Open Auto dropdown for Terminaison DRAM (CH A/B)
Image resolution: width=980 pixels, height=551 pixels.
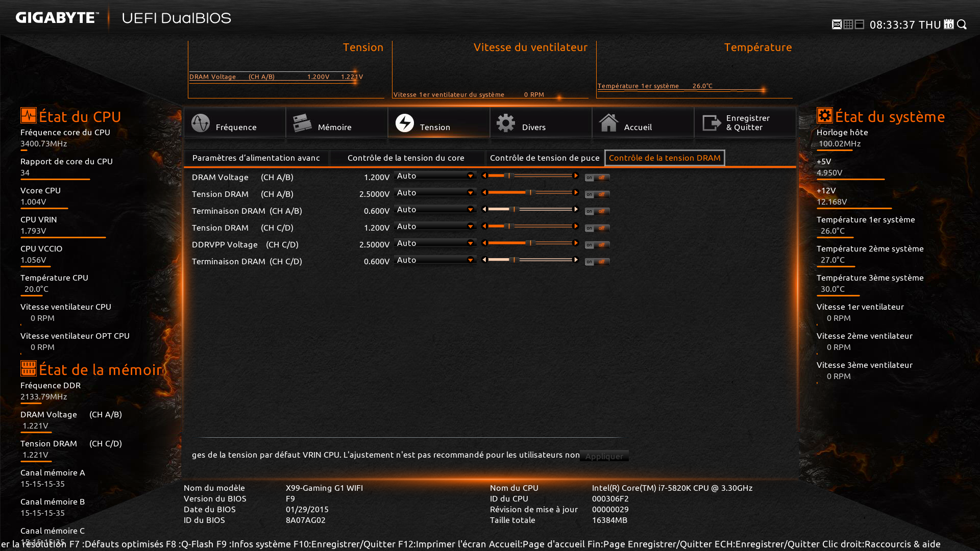tap(435, 209)
